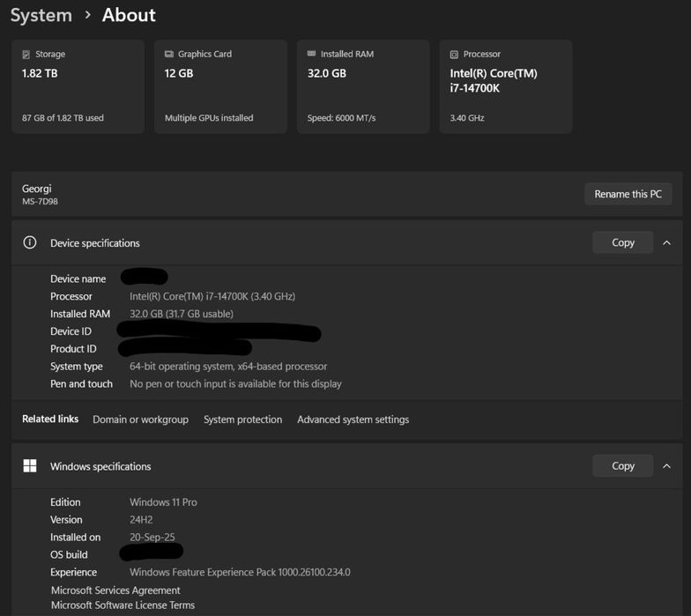691x616 pixels.
Task: Select '64-bit operating system' System type value
Action: pyautogui.click(x=228, y=367)
